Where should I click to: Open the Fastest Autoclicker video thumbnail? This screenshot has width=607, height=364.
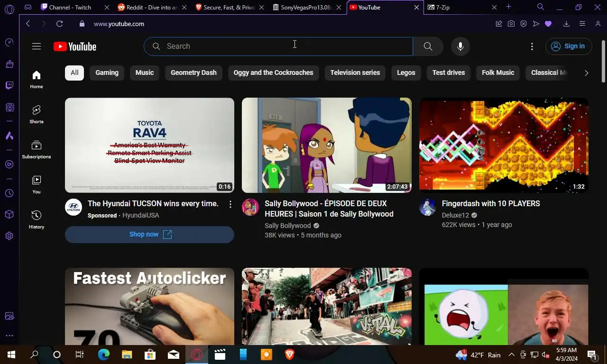tap(150, 306)
